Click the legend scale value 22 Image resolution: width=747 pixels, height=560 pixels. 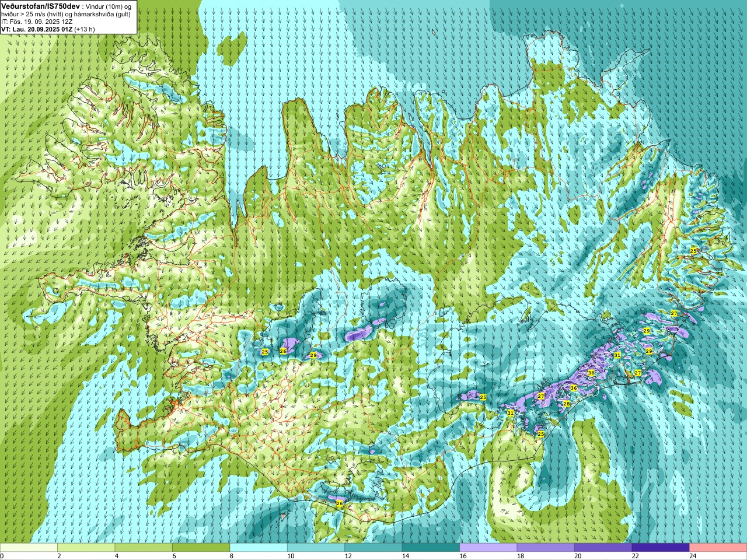[x=635, y=556]
